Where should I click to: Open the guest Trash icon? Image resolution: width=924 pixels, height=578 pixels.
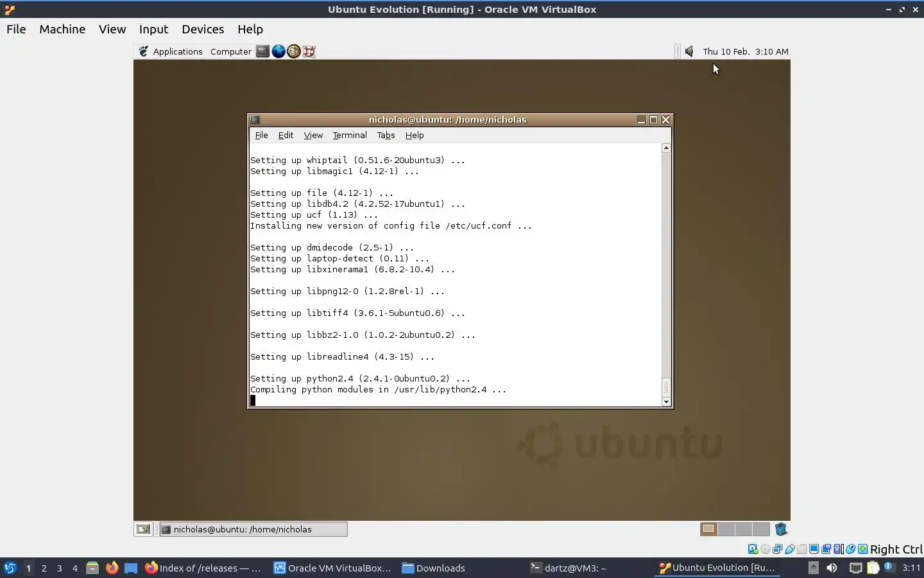(781, 529)
